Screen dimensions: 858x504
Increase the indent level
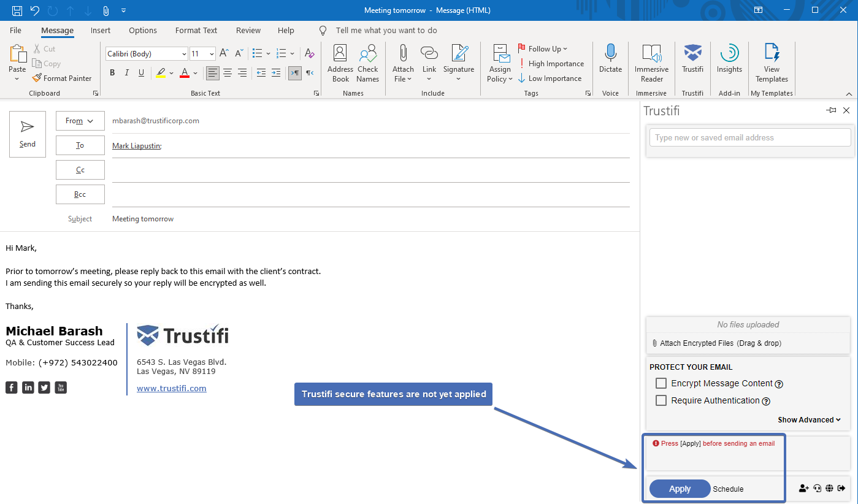[x=276, y=73]
